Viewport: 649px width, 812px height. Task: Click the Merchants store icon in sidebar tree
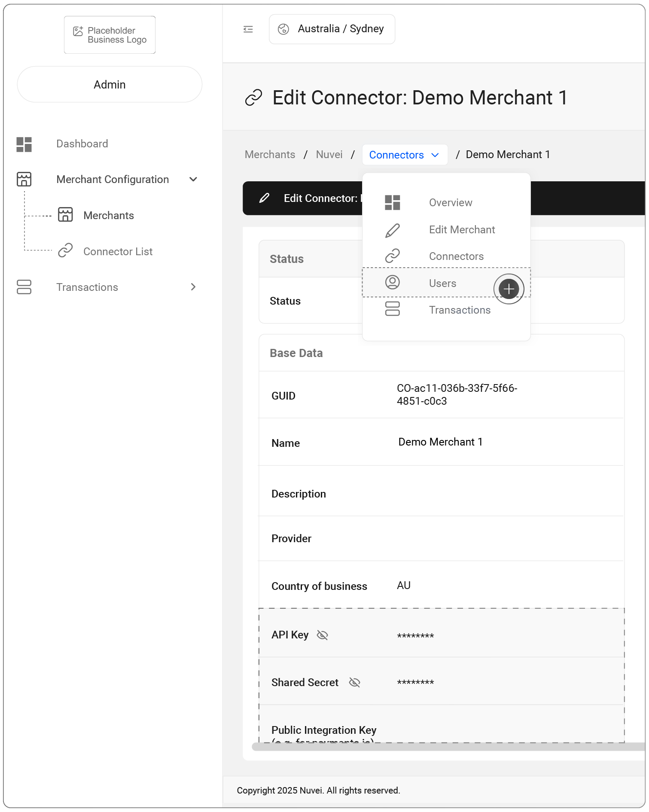(65, 215)
